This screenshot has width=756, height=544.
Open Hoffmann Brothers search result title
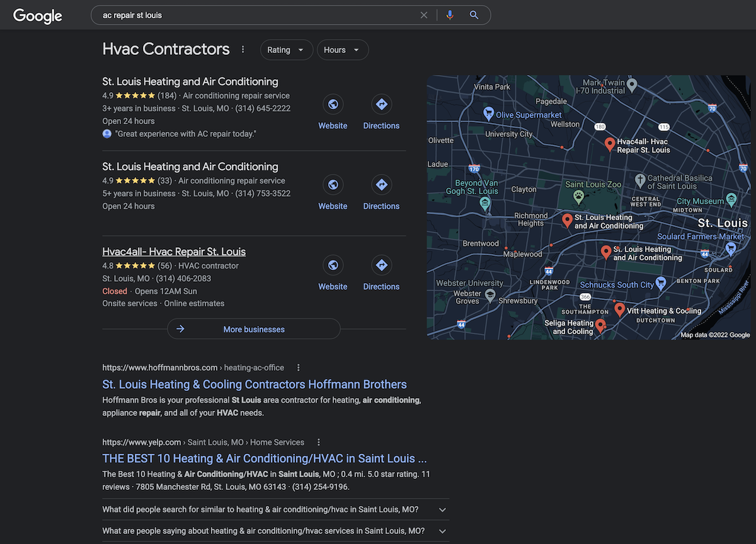click(255, 385)
